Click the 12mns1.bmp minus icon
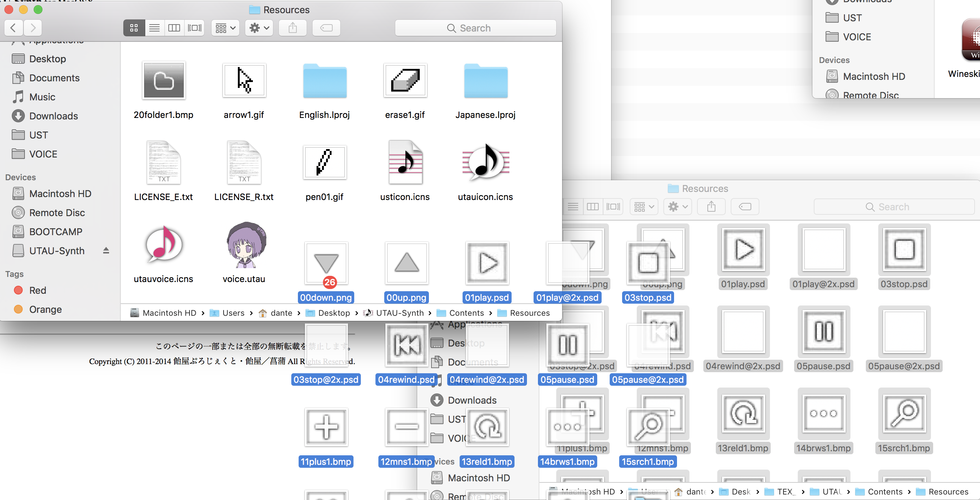Screen dimensions: 980x500 pos(407,427)
